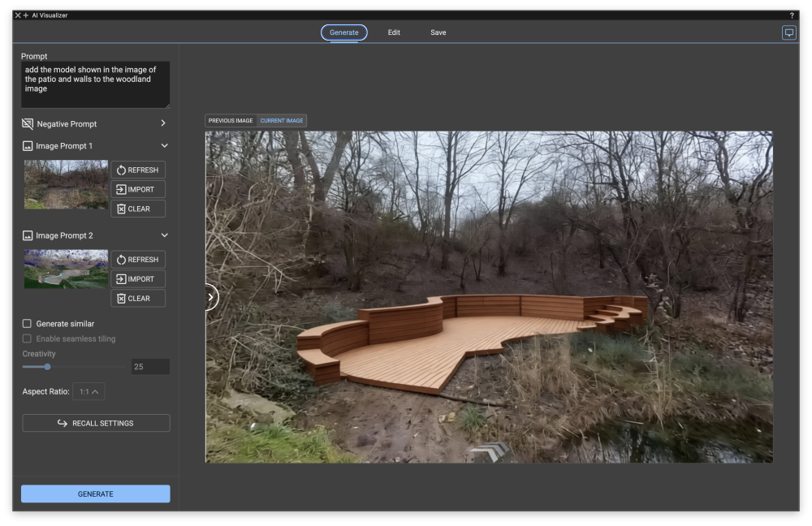The height and width of the screenshot is (526, 812).
Task: Expand the Negative Prompt section
Action: coord(163,123)
